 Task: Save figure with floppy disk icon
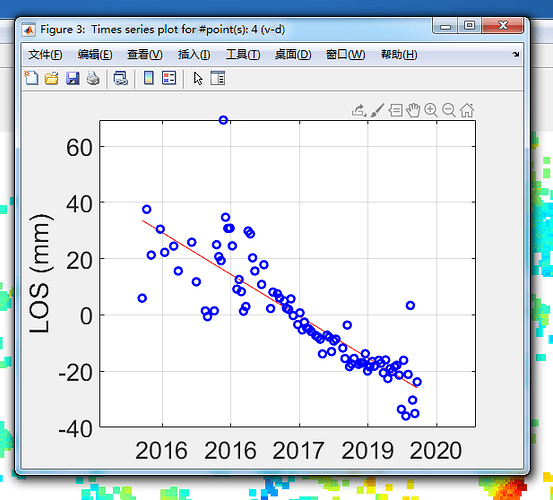point(73,78)
